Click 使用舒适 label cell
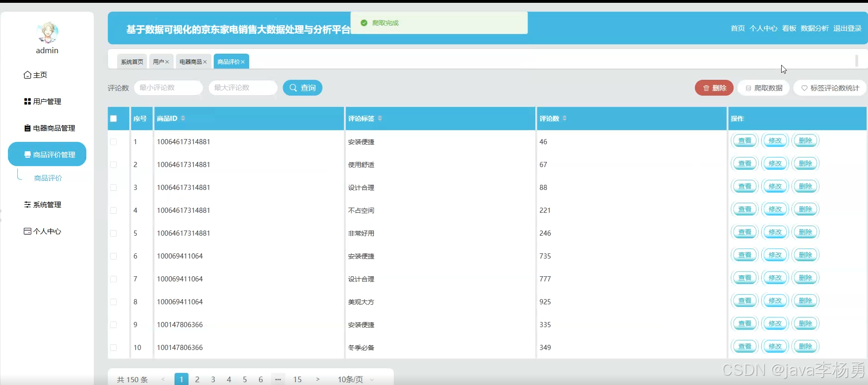Screen dimensions: 868x385 (361, 165)
